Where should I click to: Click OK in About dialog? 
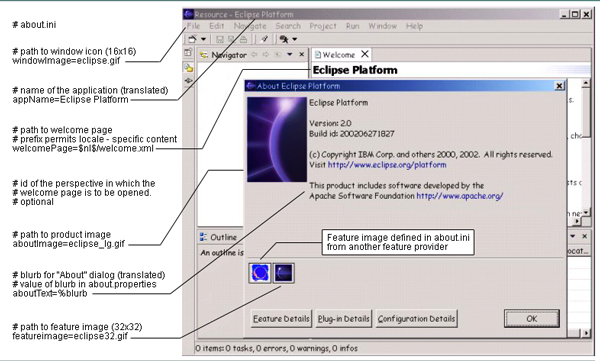pos(532,319)
